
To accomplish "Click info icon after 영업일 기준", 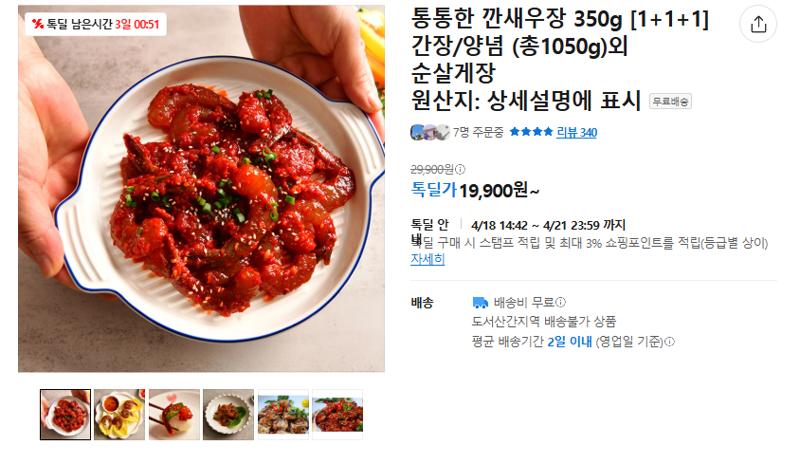I will pos(669,341).
